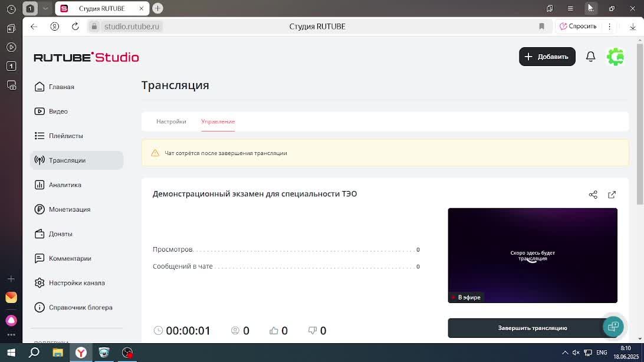
Task: Open Справочник блогера
Action: pos(73,307)
